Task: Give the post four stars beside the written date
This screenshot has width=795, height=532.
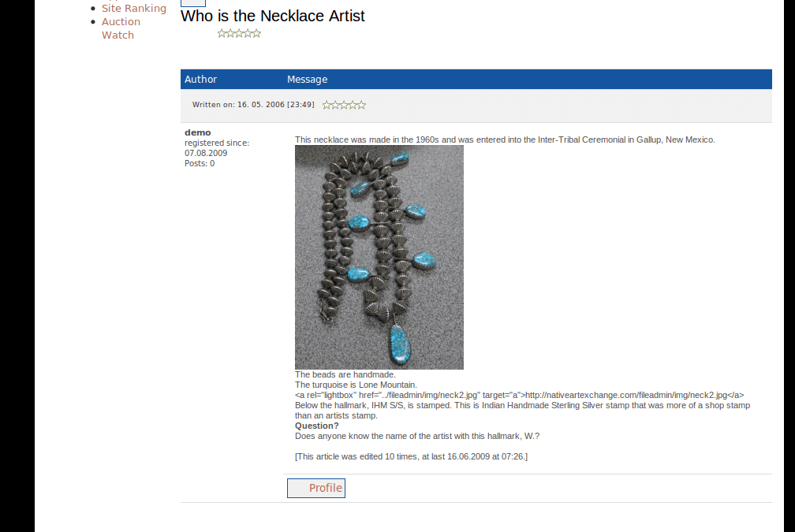Action: pyautogui.click(x=353, y=105)
